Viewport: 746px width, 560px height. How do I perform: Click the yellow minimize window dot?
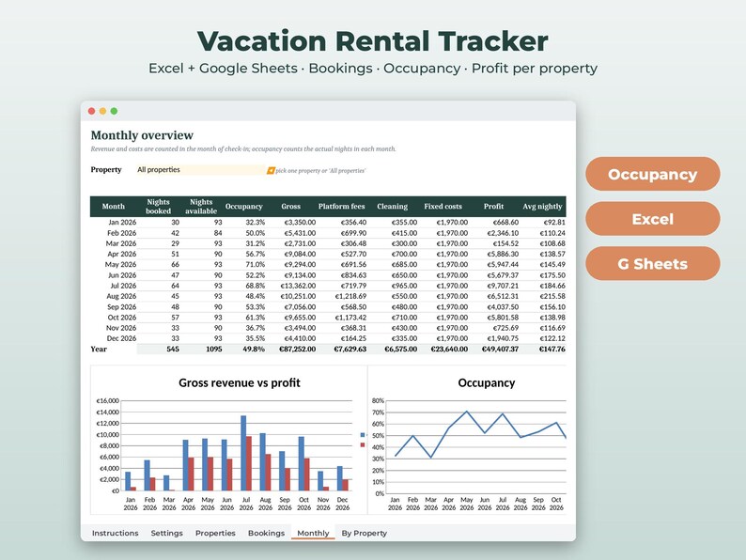[102, 111]
